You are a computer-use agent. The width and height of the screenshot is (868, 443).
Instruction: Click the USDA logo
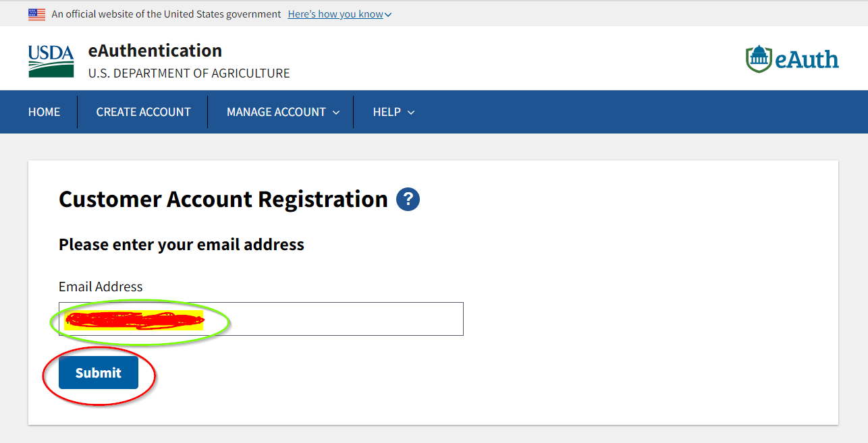[51, 61]
